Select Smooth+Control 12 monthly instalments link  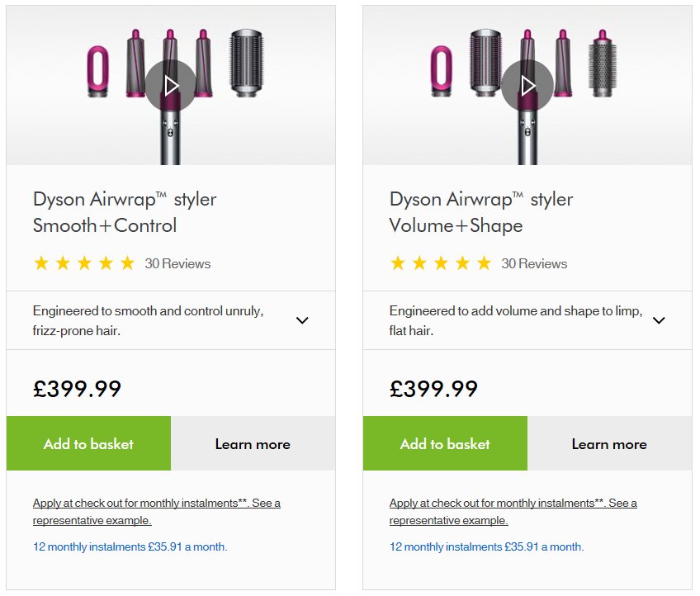(x=130, y=546)
